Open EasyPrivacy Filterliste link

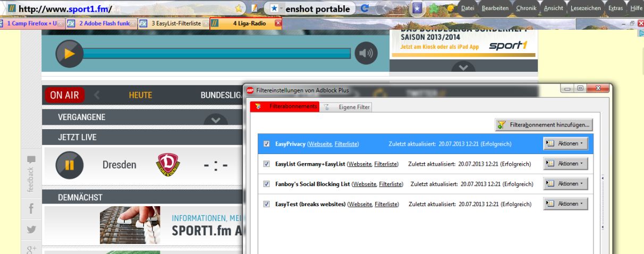click(x=346, y=143)
